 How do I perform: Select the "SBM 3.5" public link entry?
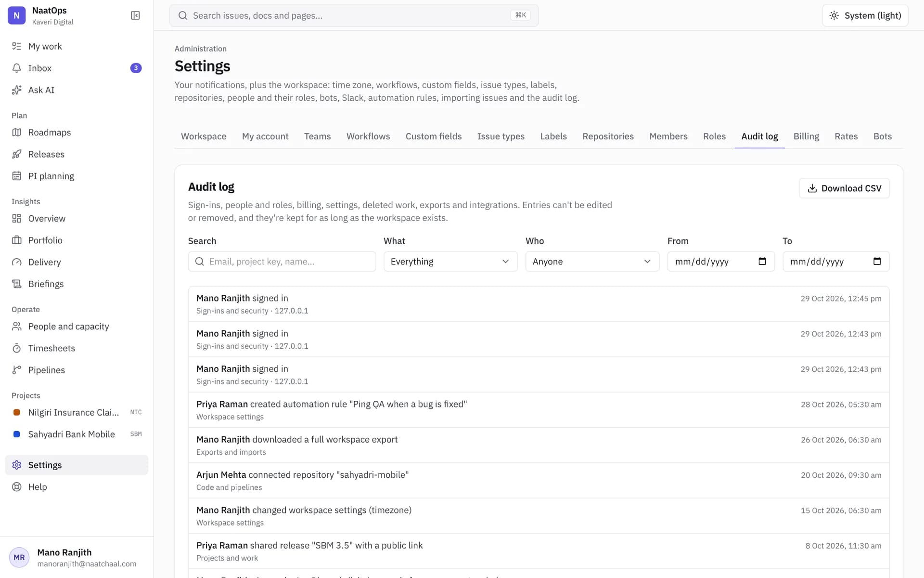(539, 551)
